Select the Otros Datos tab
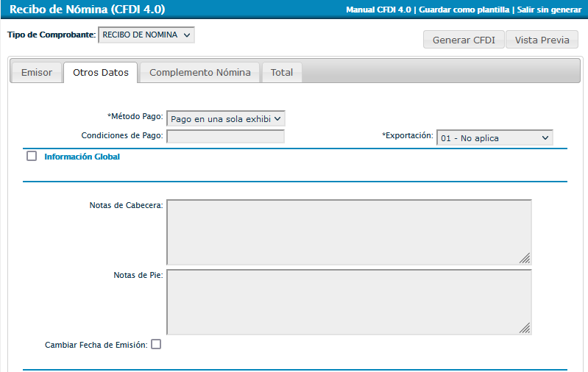The width and height of the screenshot is (588, 372). (101, 73)
